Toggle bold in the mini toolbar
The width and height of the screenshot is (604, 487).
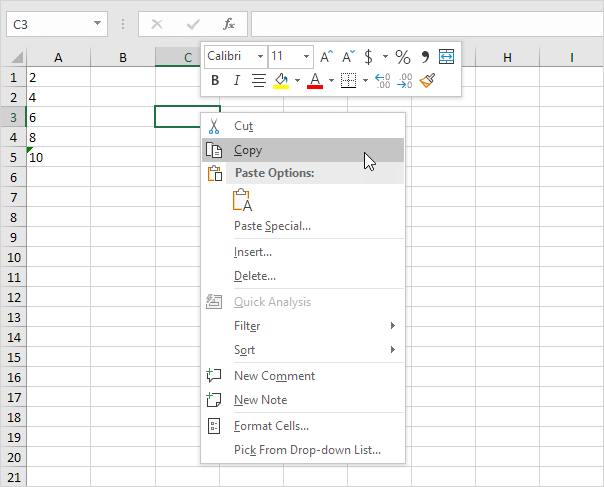(215, 81)
